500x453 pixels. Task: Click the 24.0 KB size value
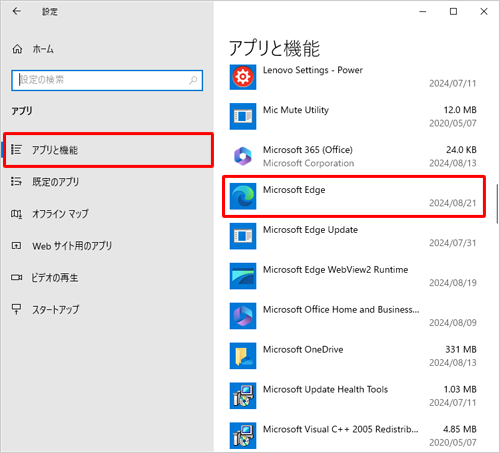pos(461,150)
